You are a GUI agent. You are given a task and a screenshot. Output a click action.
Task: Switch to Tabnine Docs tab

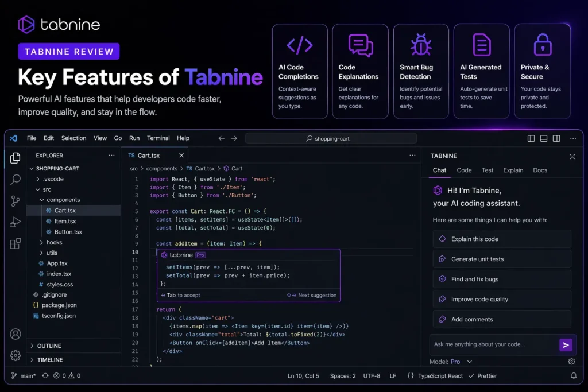[540, 170]
